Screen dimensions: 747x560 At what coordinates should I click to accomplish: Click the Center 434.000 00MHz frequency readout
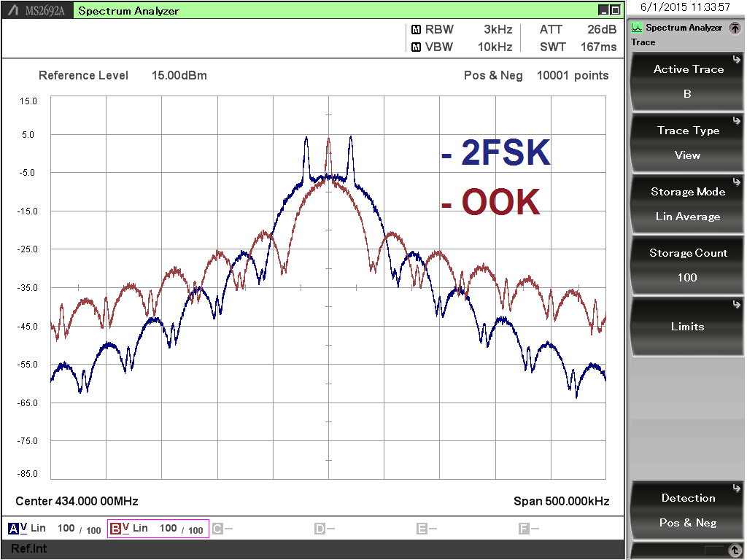pyautogui.click(x=77, y=502)
